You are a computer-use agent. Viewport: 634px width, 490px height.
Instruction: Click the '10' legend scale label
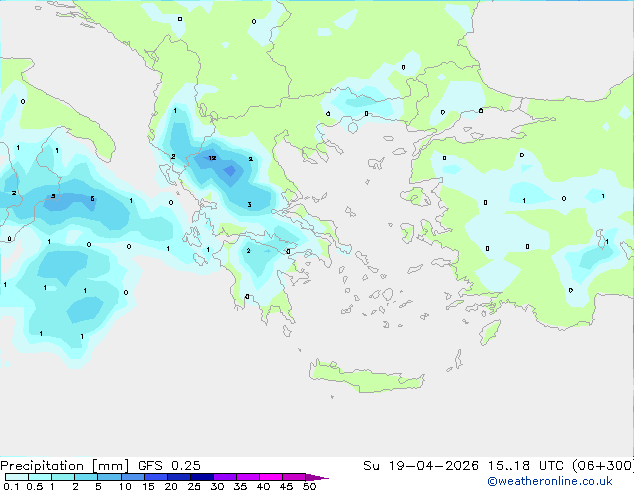coord(125,486)
